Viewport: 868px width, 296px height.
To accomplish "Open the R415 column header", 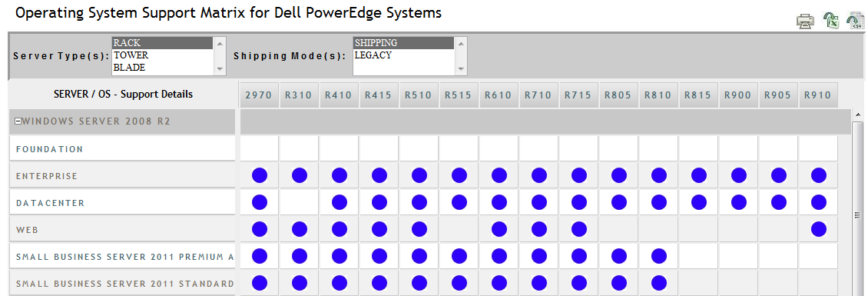I will click(379, 95).
